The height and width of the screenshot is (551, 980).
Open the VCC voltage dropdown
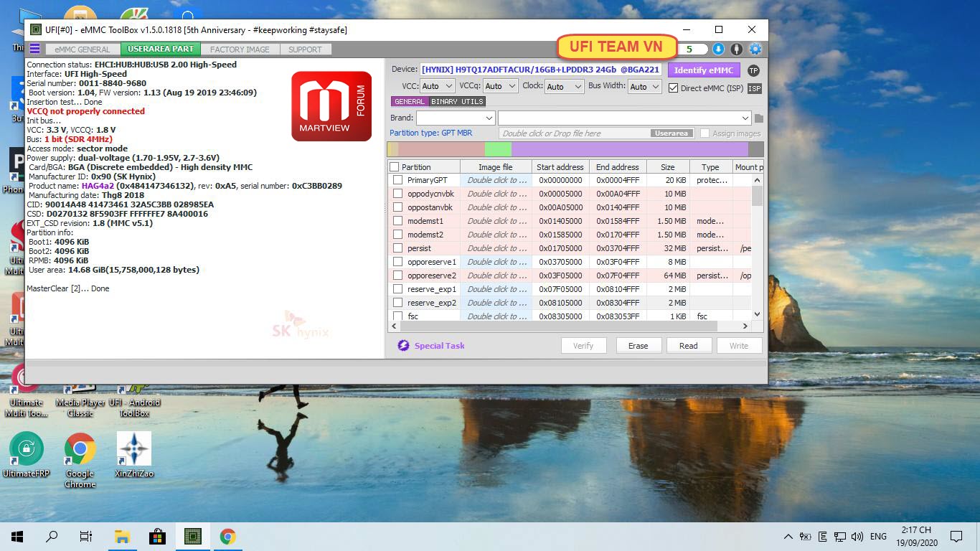pos(438,86)
